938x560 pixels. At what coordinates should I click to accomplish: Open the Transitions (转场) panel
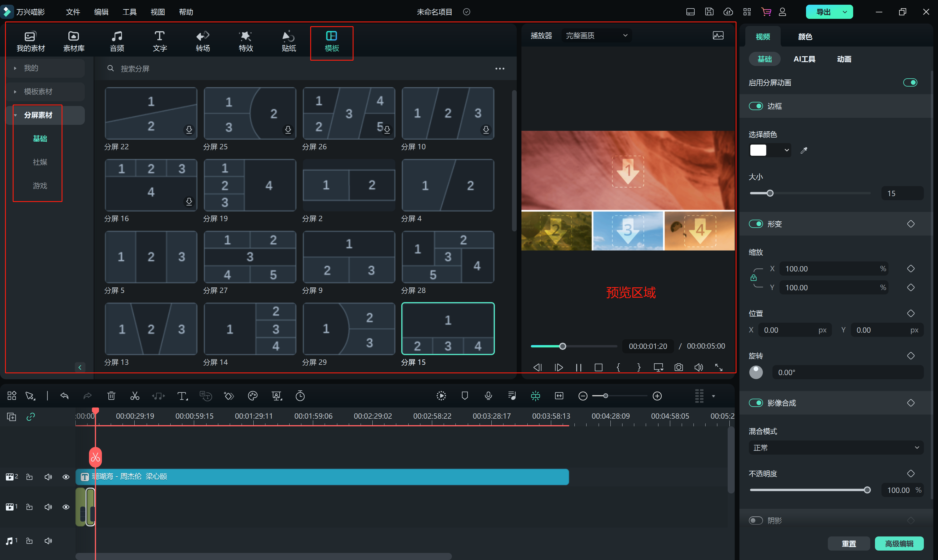(203, 41)
